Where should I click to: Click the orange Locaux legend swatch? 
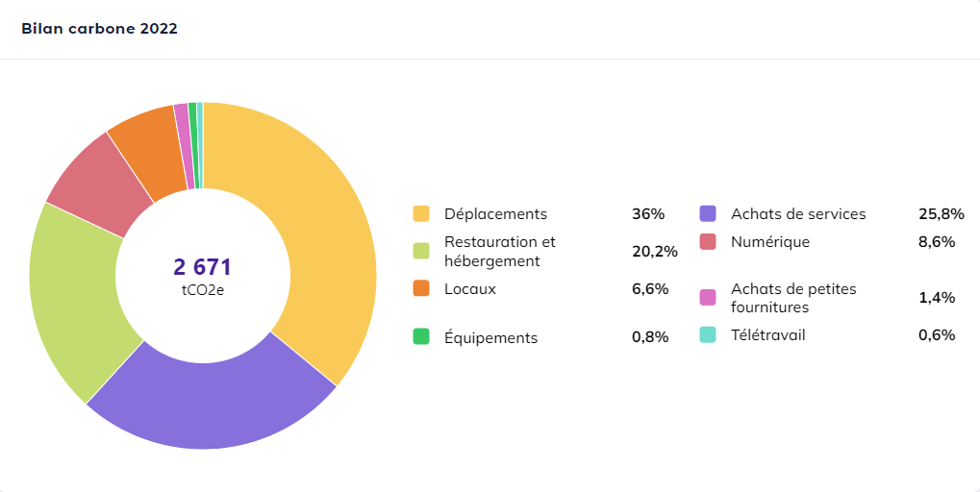[x=421, y=288]
